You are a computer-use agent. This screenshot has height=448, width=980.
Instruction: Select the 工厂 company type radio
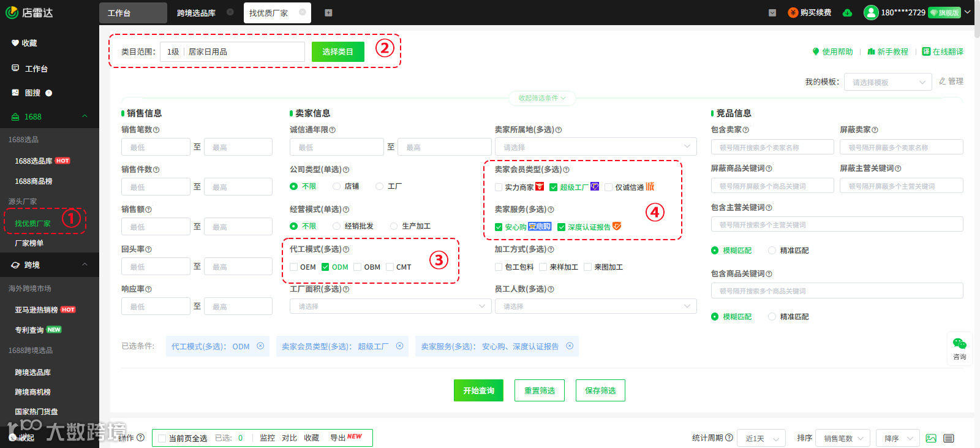click(x=380, y=186)
